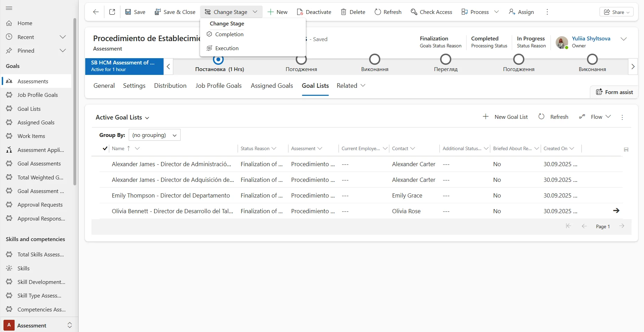Expand the Recent section in sidebar
Image resolution: width=644 pixels, height=332 pixels.
pyautogui.click(x=63, y=37)
